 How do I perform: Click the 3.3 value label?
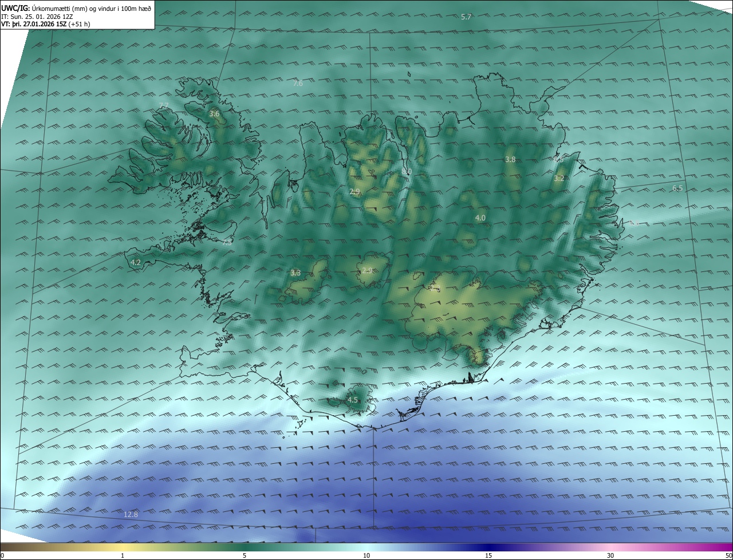pyautogui.click(x=295, y=273)
